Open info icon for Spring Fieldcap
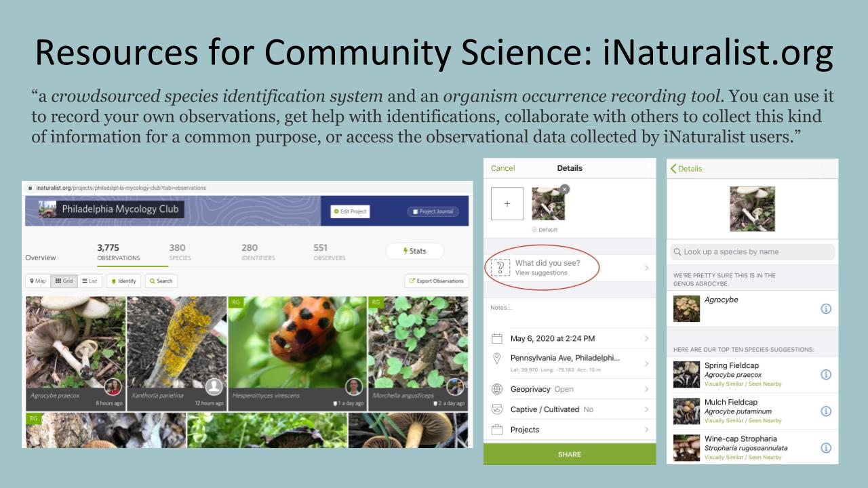The image size is (868, 488). click(825, 375)
